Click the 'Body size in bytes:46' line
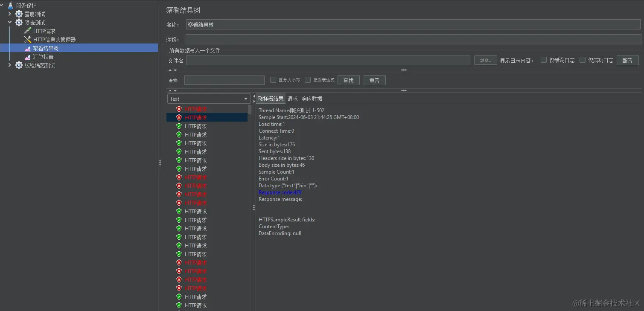Image resolution: width=644 pixels, height=311 pixels. coord(282,165)
